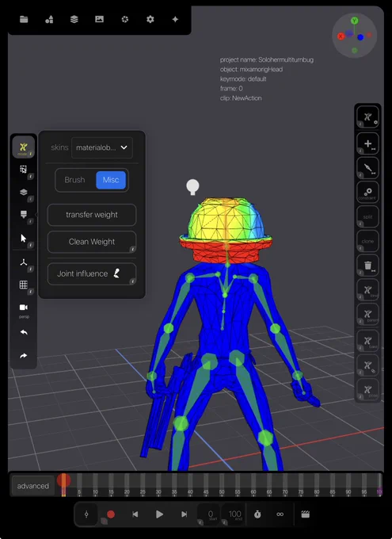Click the start frame field showing 0

tap(209, 514)
